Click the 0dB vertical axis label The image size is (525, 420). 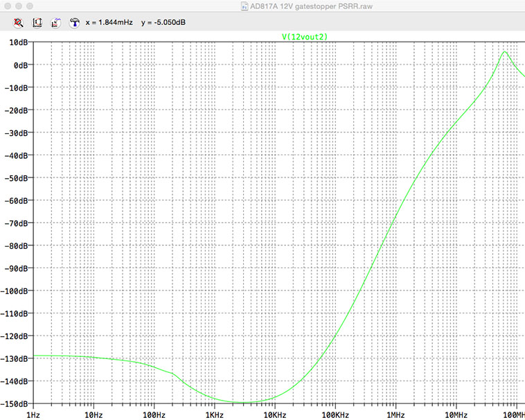click(x=21, y=65)
